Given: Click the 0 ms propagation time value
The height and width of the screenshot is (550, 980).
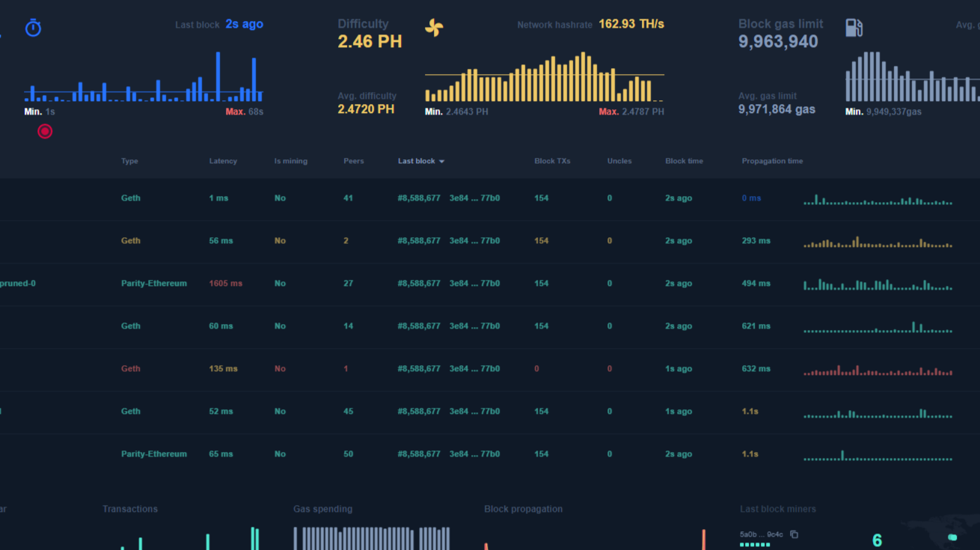Looking at the screenshot, I should tap(751, 198).
